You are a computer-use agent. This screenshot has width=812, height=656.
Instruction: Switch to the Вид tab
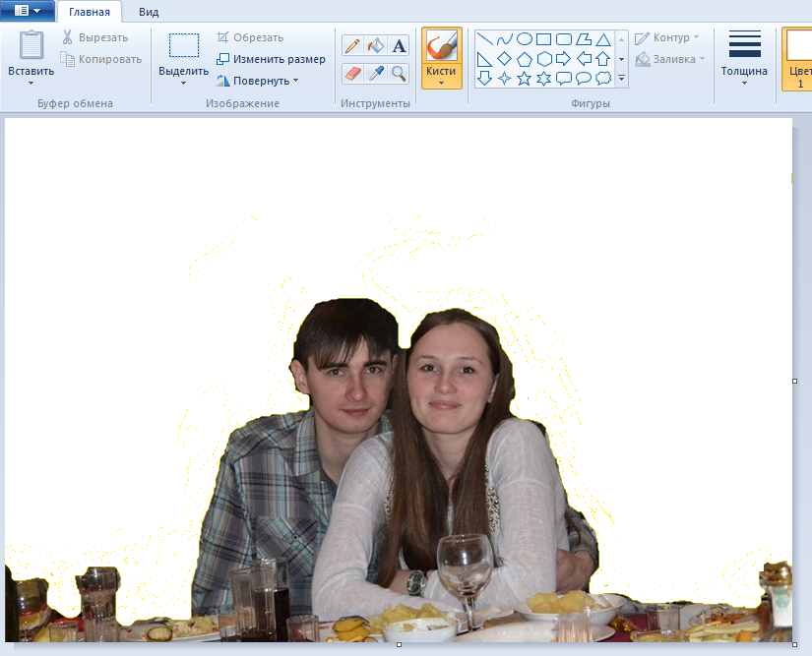(149, 12)
